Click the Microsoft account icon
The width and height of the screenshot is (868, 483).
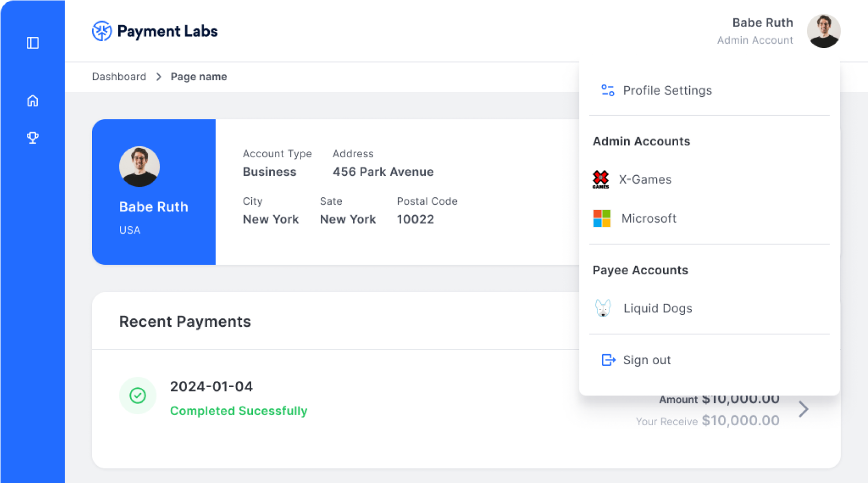point(601,218)
